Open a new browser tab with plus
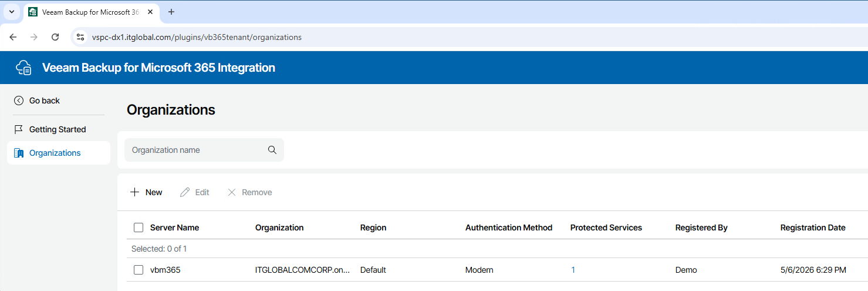The height and width of the screenshot is (291, 868). click(171, 12)
